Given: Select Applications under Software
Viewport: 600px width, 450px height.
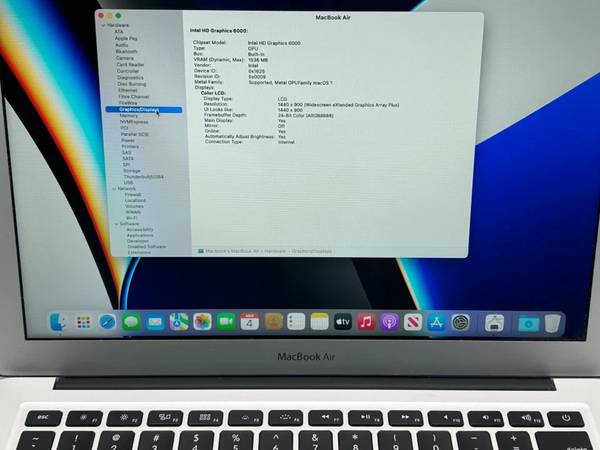Looking at the screenshot, I should [x=139, y=235].
